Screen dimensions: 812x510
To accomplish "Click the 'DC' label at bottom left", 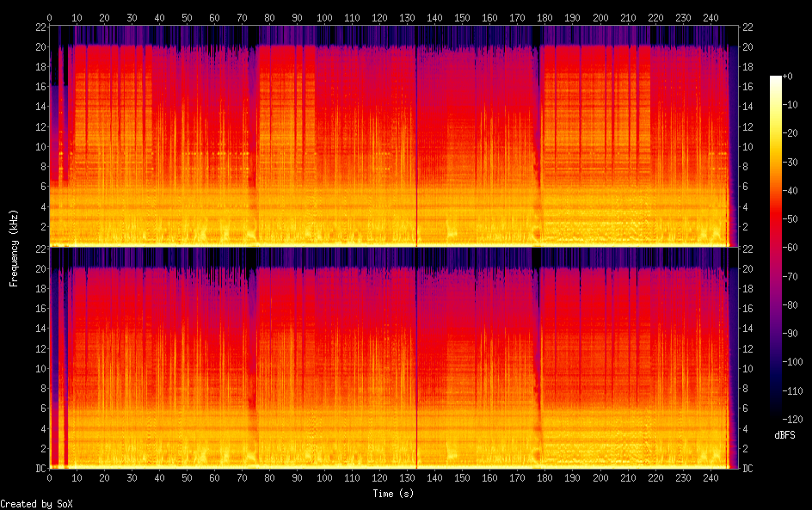I will tap(40, 469).
